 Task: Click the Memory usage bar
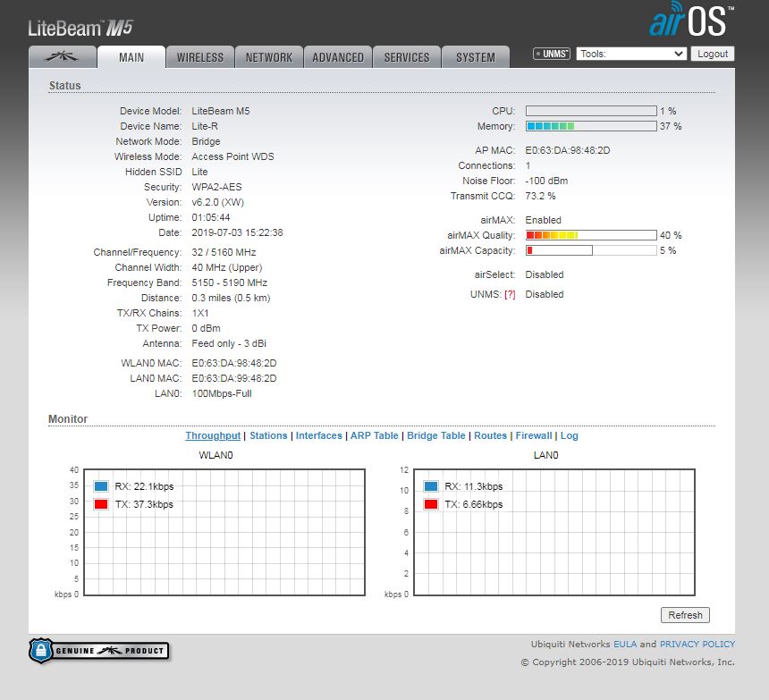[x=591, y=126]
